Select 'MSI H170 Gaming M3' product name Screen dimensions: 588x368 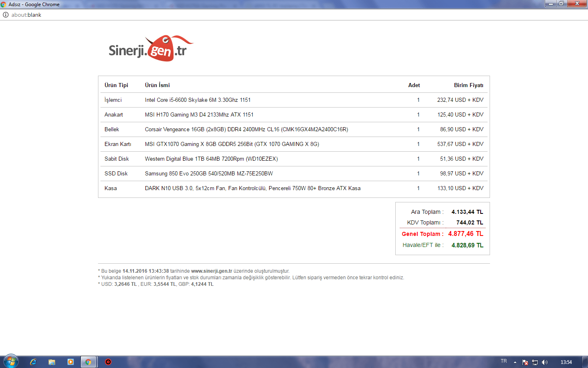click(199, 114)
